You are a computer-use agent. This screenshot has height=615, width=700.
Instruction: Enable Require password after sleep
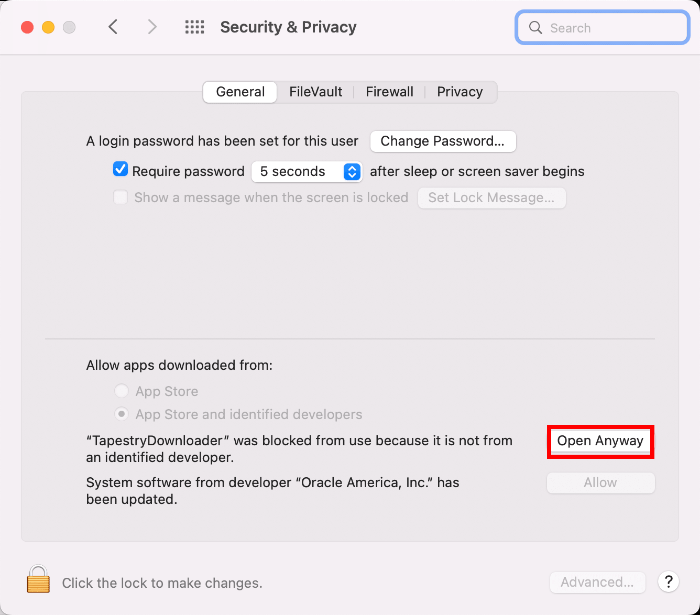click(x=120, y=169)
